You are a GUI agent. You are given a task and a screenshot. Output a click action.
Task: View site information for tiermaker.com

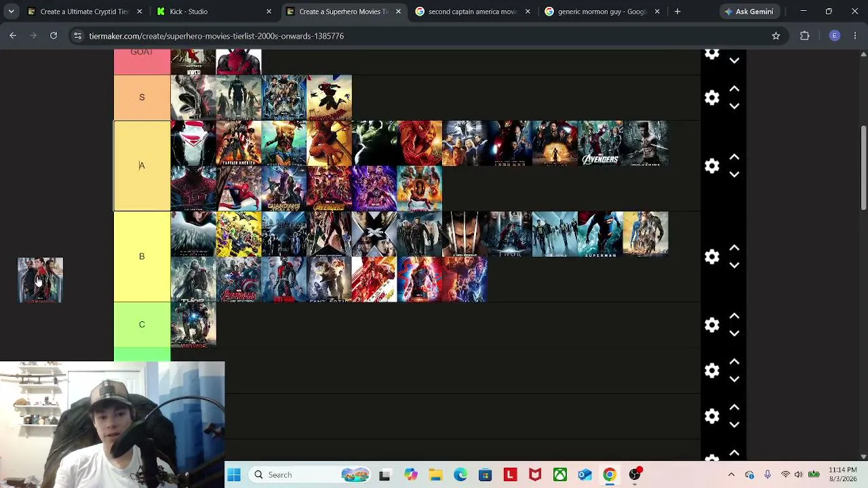77,36
